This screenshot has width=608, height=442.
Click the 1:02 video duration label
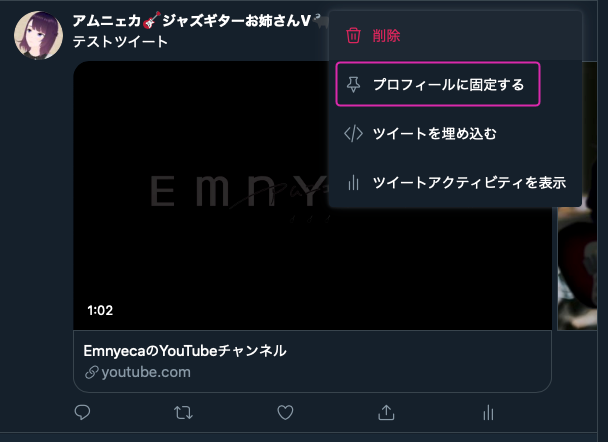[x=100, y=310]
